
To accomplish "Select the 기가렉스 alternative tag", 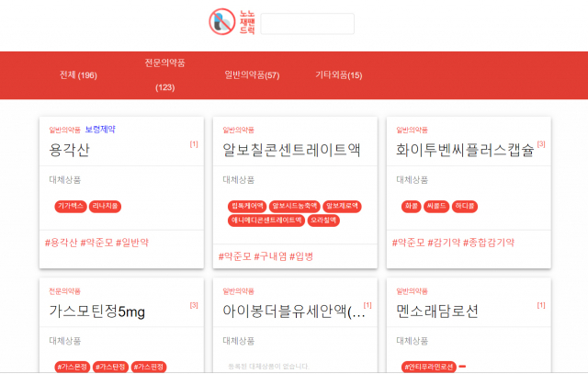I will pyautogui.click(x=71, y=206).
